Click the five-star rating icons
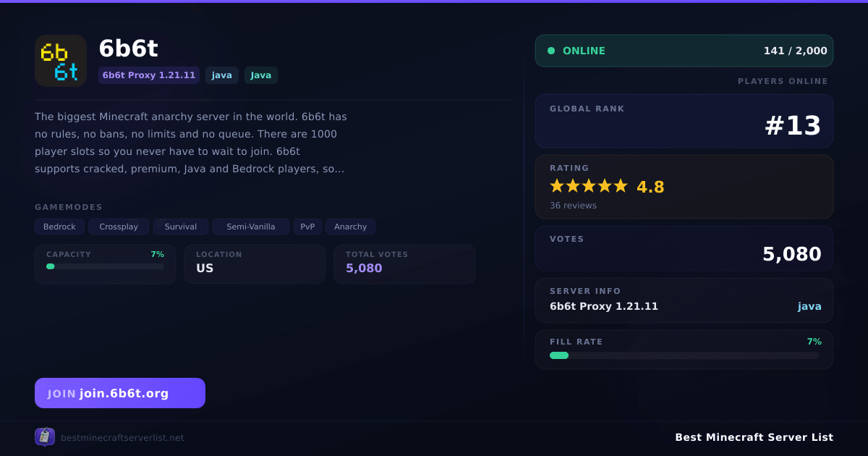The height and width of the screenshot is (456, 868). [x=589, y=186]
